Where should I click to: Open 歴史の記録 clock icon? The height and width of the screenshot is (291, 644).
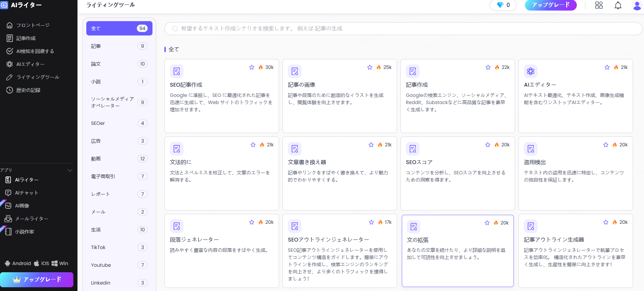[10, 90]
